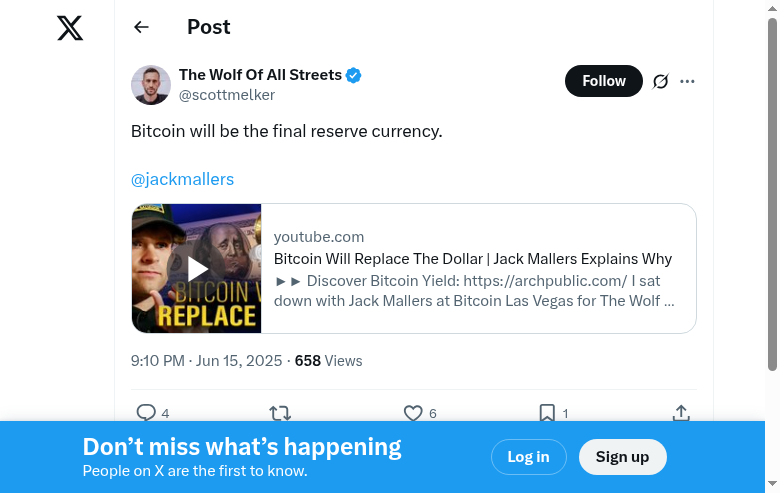Click the verified blue checkmark badge
780x493 pixels.
pyautogui.click(x=354, y=75)
